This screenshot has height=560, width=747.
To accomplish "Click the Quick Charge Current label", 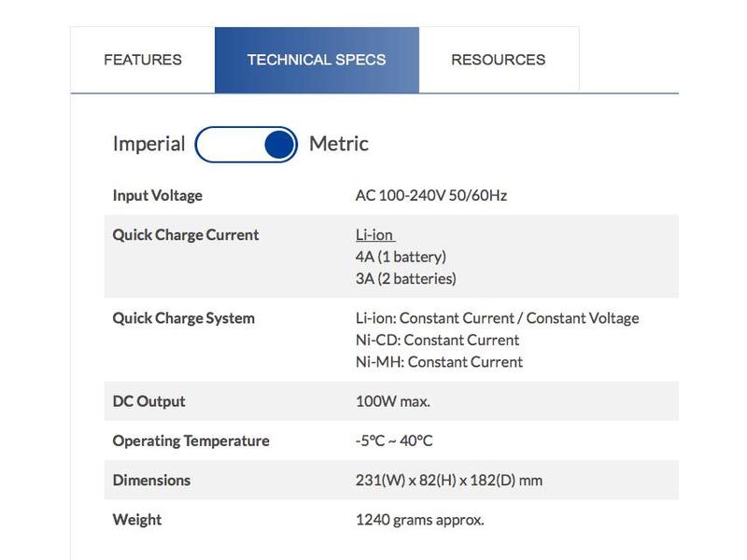I will (x=185, y=235).
